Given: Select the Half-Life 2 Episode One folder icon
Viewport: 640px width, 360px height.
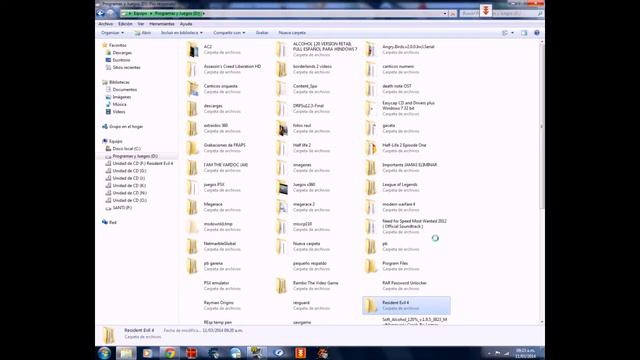Looking at the screenshot, I should coord(371,148).
